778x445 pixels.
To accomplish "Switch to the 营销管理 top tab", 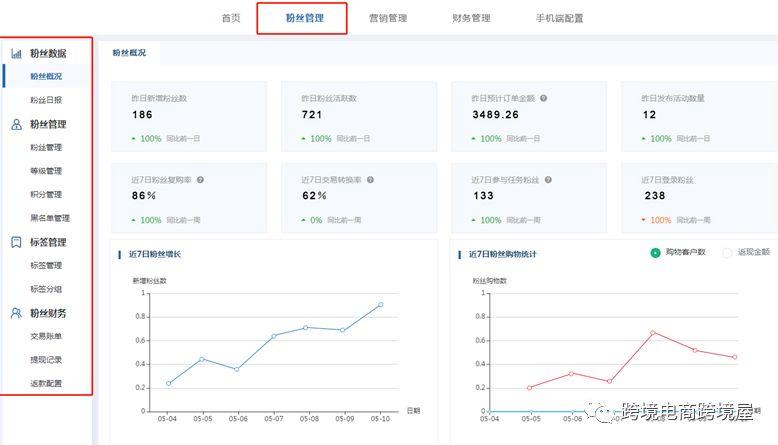I will coord(388,18).
